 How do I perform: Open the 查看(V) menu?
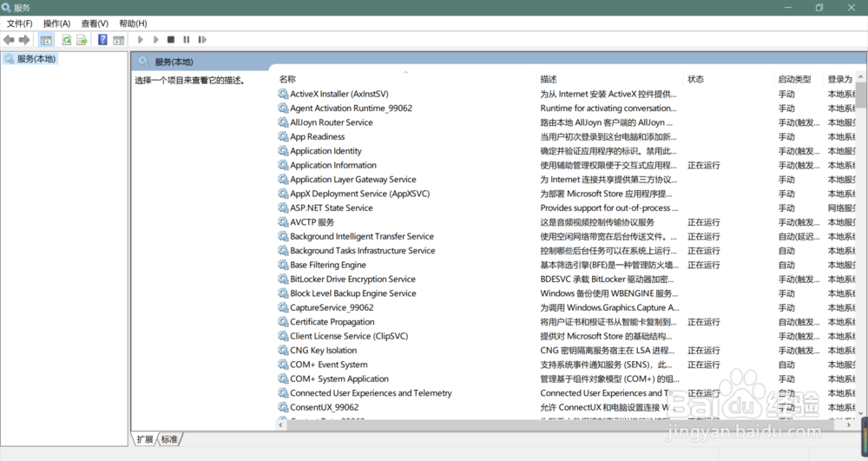tap(95, 23)
